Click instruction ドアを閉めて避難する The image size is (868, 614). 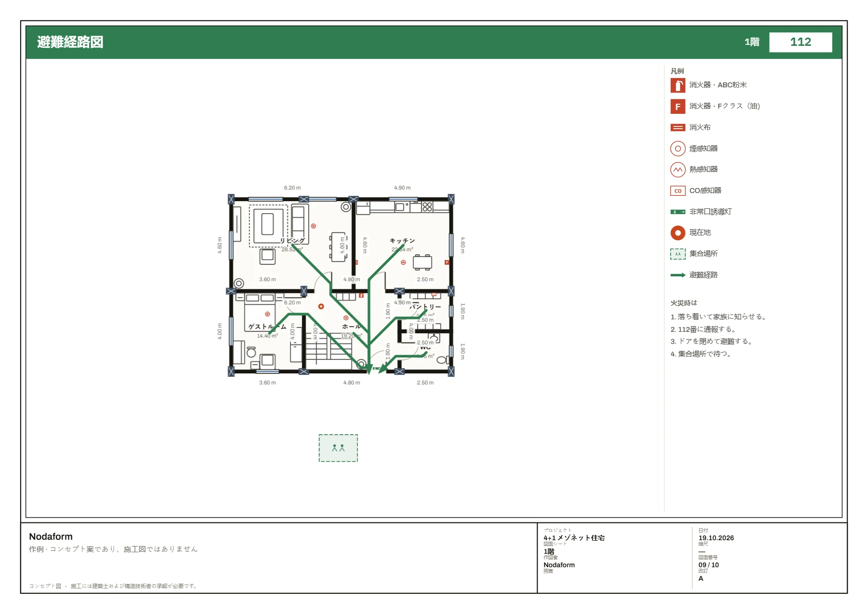[x=713, y=341]
